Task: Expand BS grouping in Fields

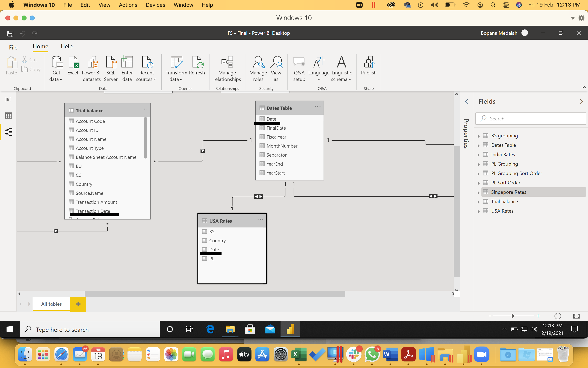Action: 478,136
